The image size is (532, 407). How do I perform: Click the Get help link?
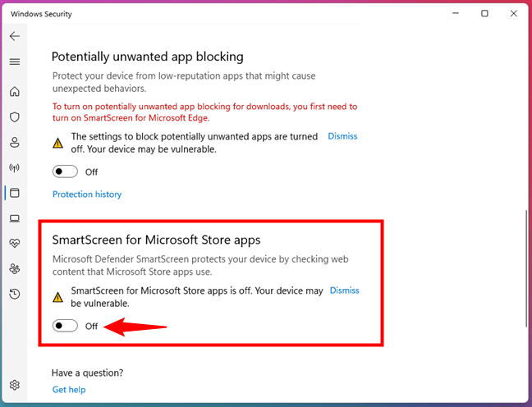coord(69,390)
